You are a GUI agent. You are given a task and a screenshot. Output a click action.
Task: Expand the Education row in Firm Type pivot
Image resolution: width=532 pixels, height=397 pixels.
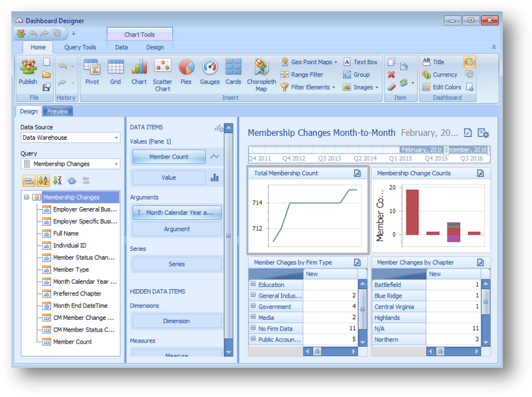(x=253, y=284)
